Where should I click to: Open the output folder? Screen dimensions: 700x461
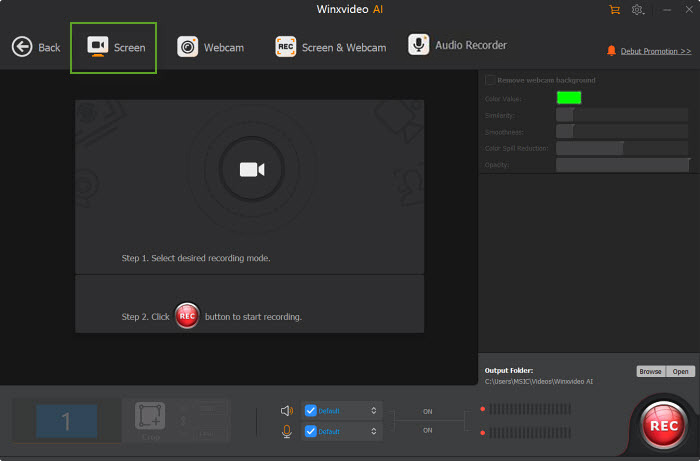click(680, 371)
